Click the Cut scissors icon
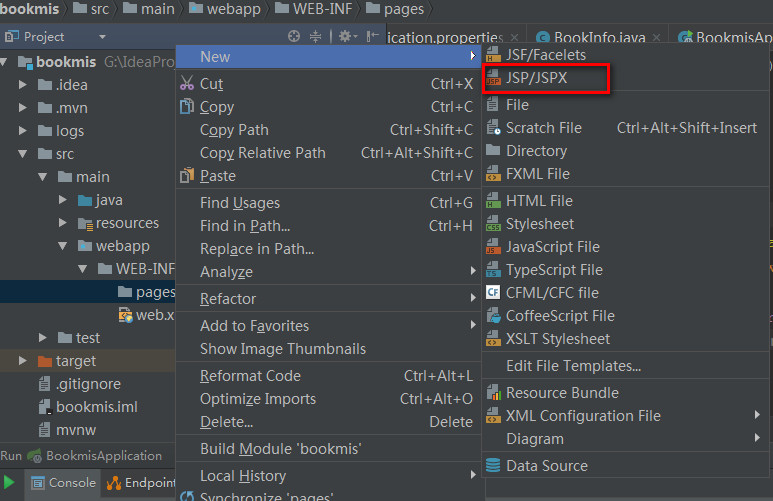This screenshot has width=773, height=501. [x=187, y=83]
